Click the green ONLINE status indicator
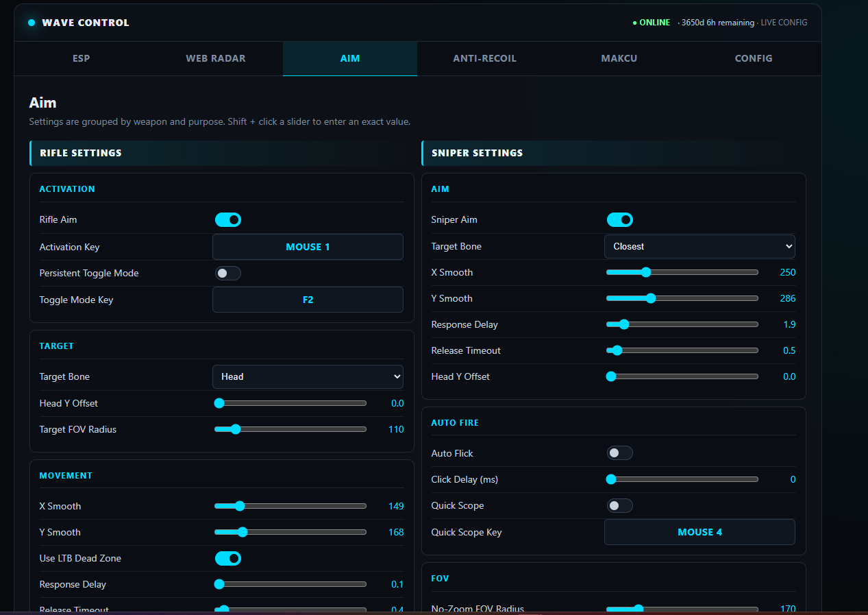This screenshot has height=615, width=868. coord(652,23)
